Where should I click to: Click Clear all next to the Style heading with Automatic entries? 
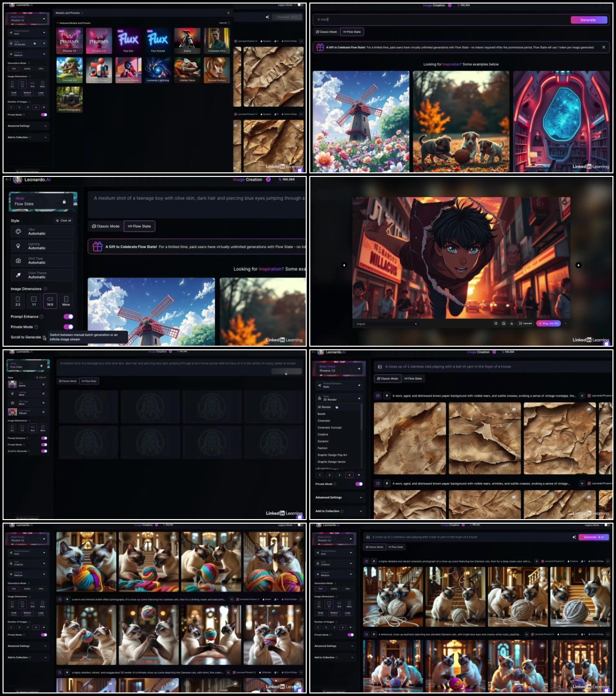tap(63, 221)
